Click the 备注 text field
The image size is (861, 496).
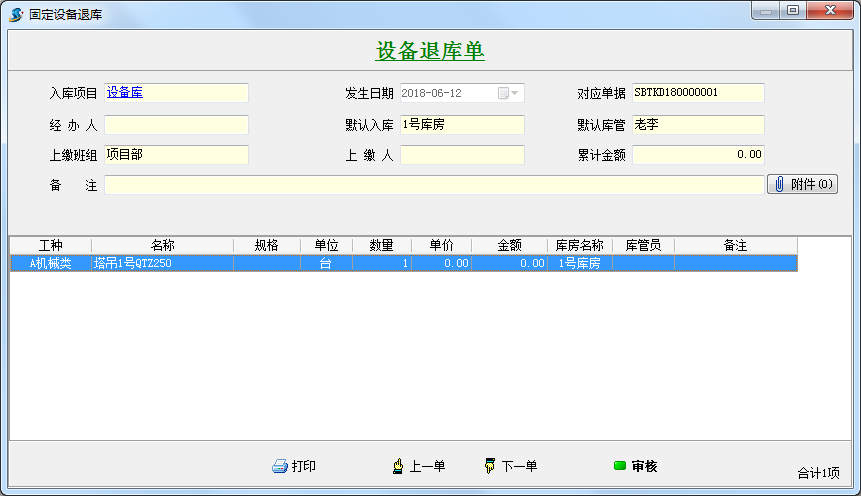434,185
